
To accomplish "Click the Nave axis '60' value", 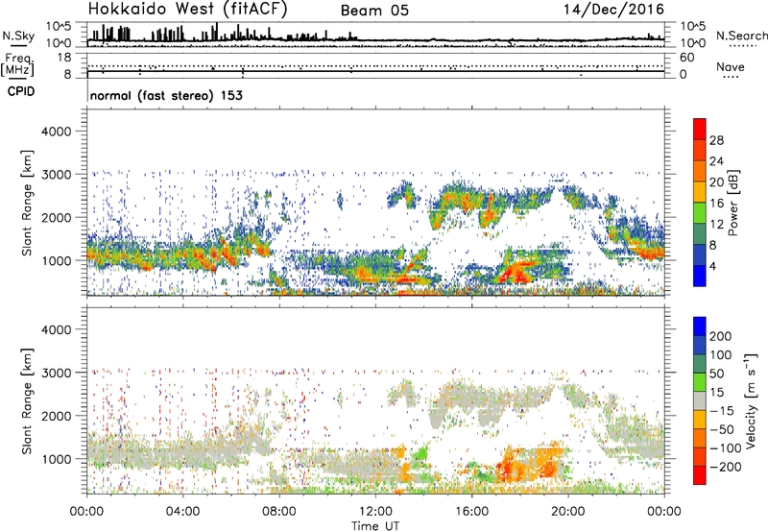I will (686, 58).
